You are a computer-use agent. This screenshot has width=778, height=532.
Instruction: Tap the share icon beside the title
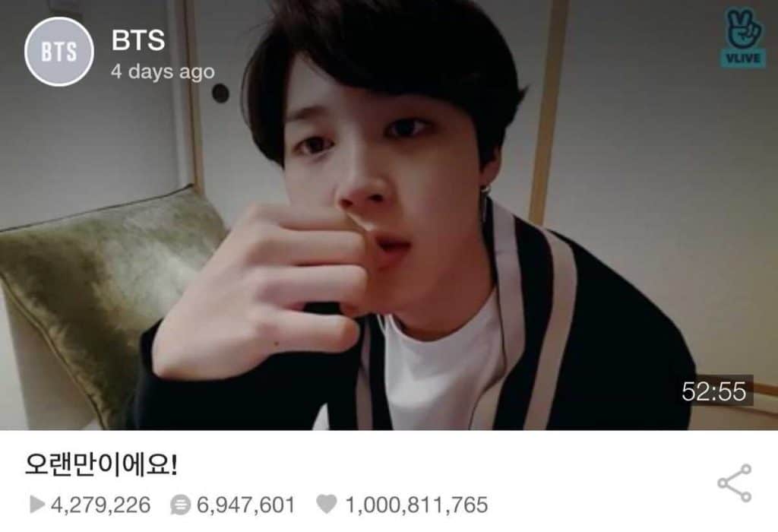[735, 483]
